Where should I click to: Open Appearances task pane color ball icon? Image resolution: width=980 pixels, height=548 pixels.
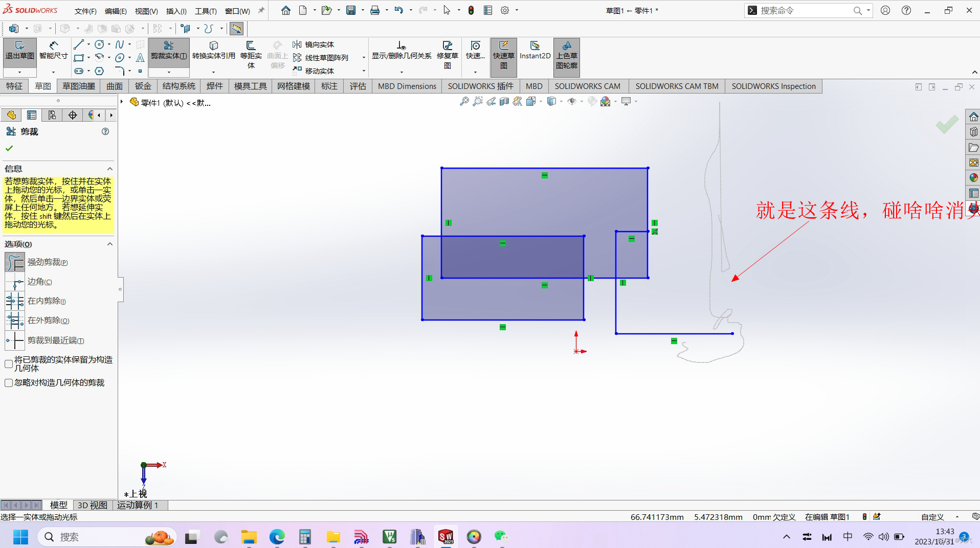tap(973, 178)
